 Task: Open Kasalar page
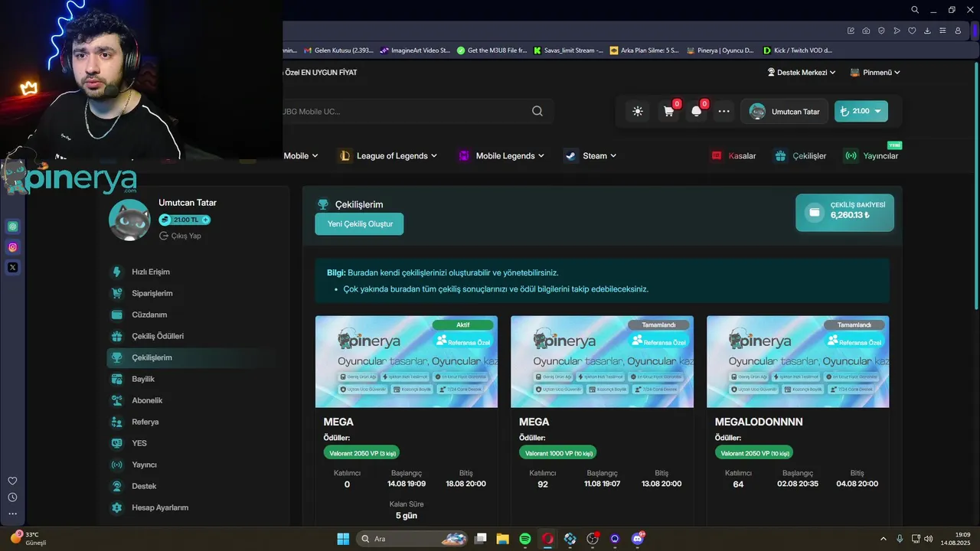pyautogui.click(x=733, y=155)
